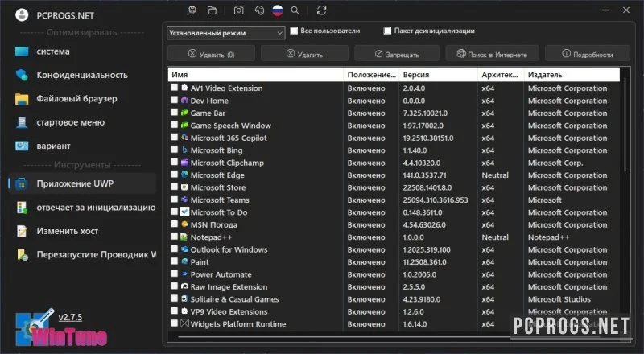This screenshot has width=644, height=354.
Task: Check the VP9 Video Extensions row checkbox
Action: 174,311
